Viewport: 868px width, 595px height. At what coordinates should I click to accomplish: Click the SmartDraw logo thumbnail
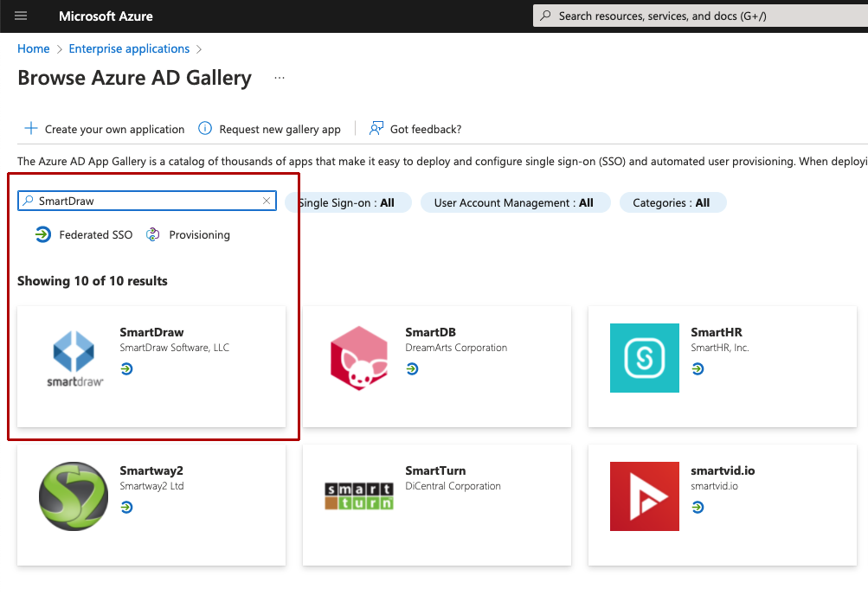point(74,358)
